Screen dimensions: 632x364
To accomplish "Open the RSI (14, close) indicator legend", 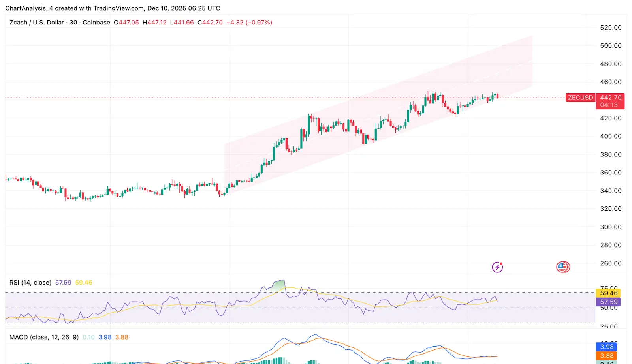I will [x=30, y=283].
